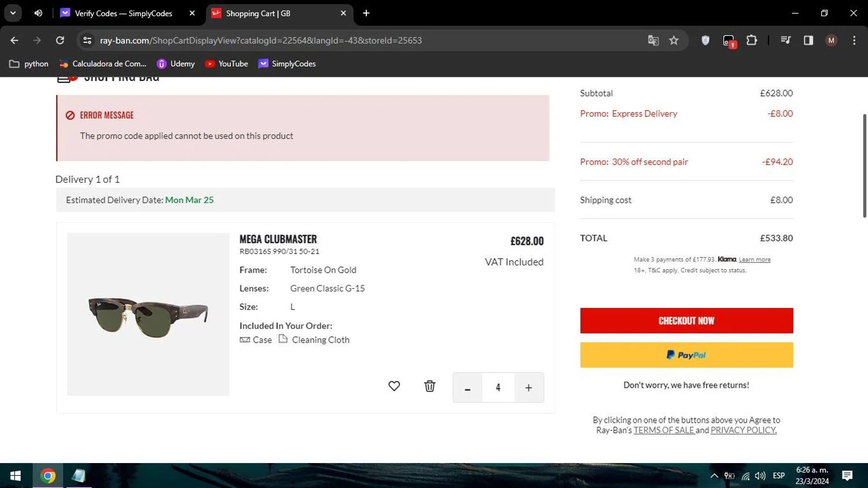Switch to Verify Codes — SimplyCodes tab
The image size is (868, 488).
[123, 13]
